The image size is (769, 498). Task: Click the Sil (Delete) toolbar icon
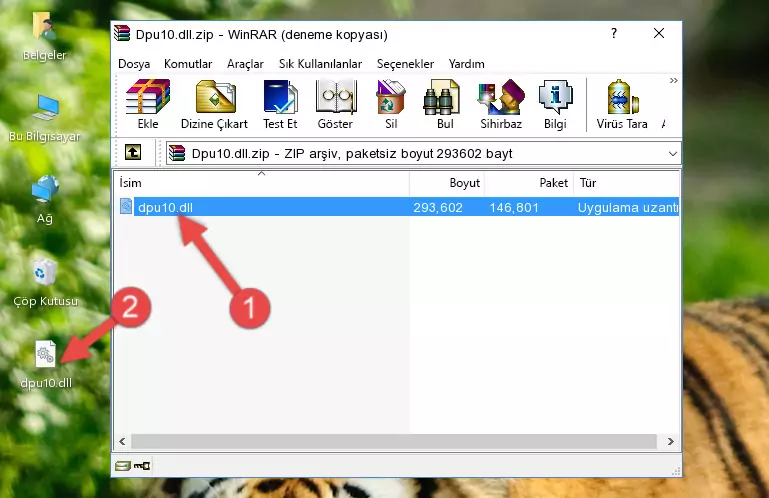click(391, 104)
